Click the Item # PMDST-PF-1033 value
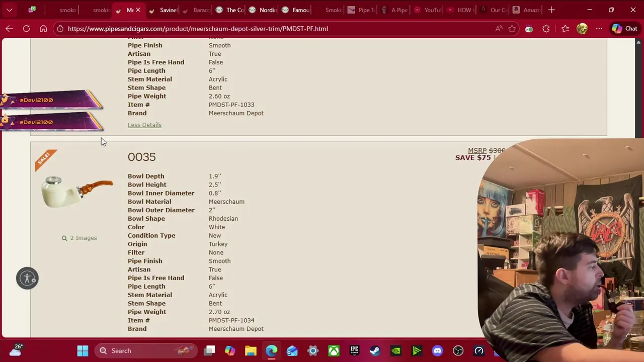 231,105
